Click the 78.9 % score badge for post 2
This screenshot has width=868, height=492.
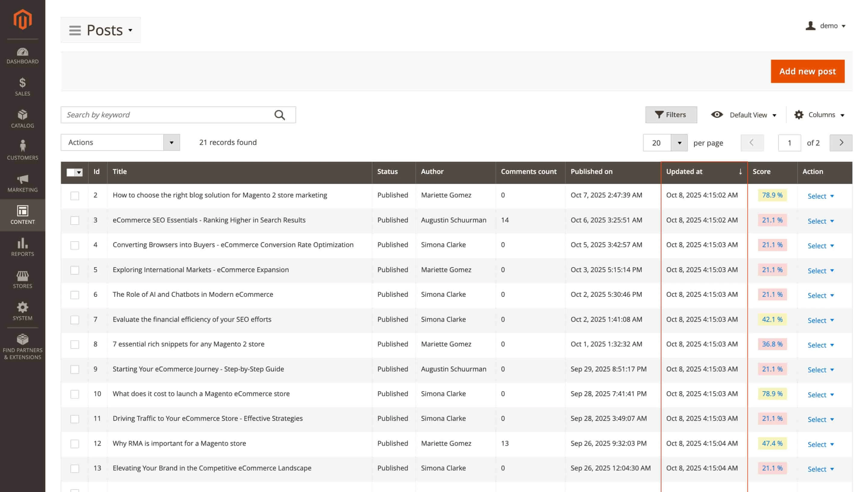pyautogui.click(x=772, y=195)
